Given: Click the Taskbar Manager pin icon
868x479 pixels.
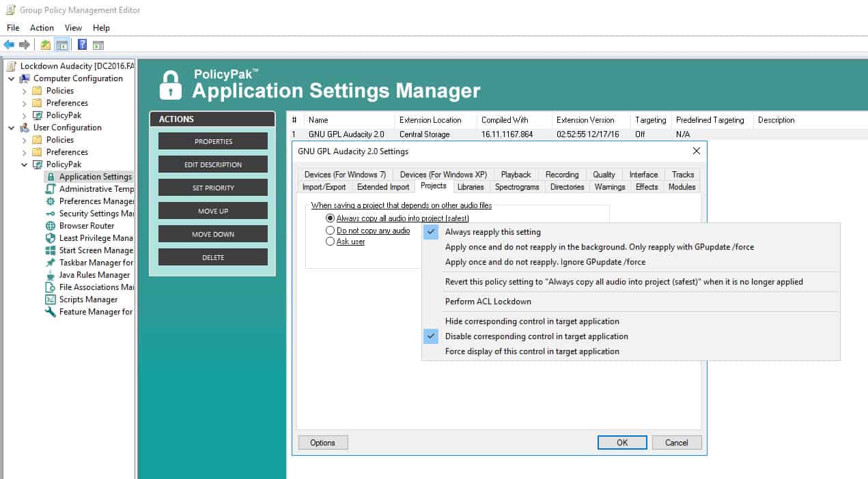Looking at the screenshot, I should tap(50, 263).
